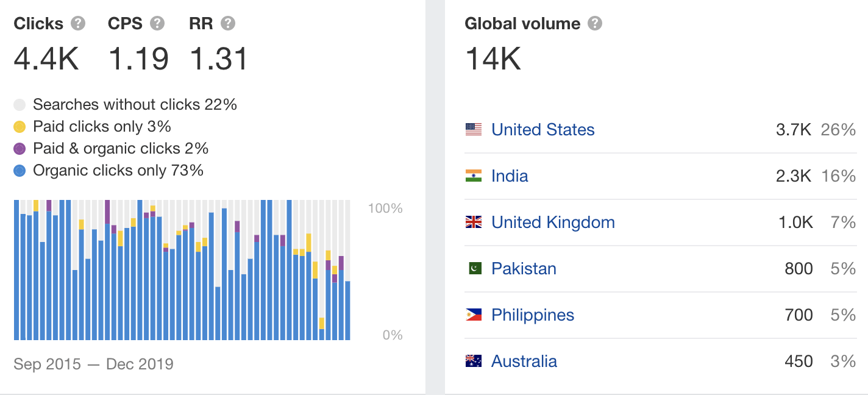868x395 pixels.
Task: Click the Philippines flag icon
Action: point(475,315)
